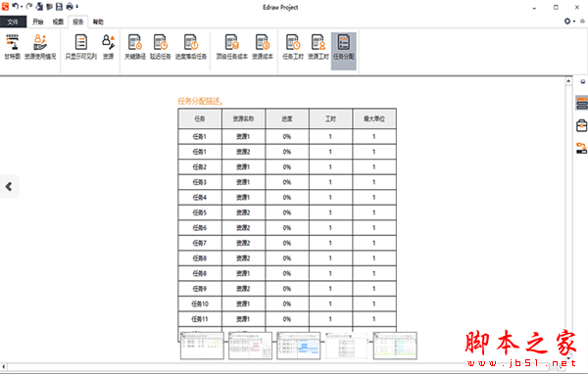Screen dimensions: 588x374
Task: Open the 顶级任务成本 top-level task cost report
Action: coord(231,47)
